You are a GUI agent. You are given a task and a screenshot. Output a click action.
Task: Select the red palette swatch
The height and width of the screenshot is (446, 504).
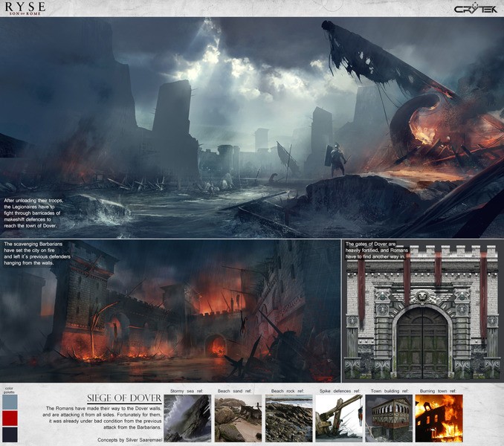(10, 418)
